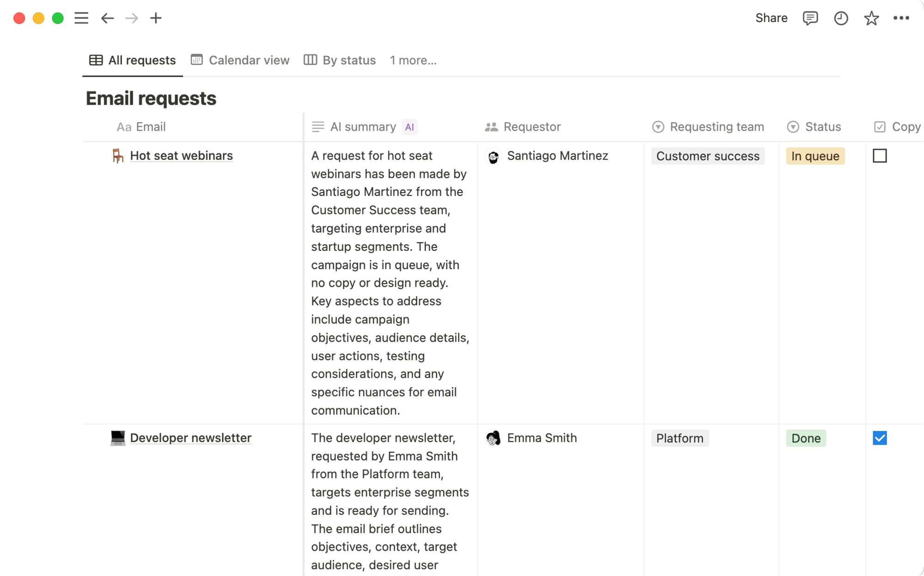924x576 pixels.
Task: Click the AI badge in AI summary column
Action: point(409,127)
